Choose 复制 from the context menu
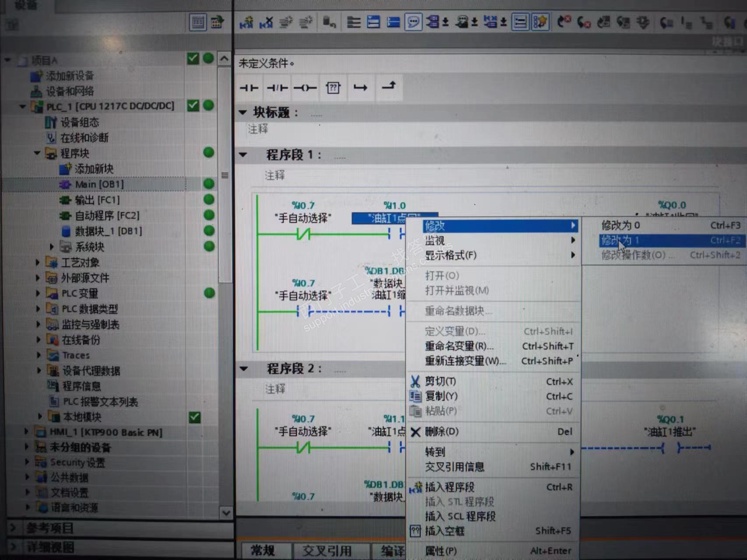Screen dimensions: 747x560 coord(493,396)
